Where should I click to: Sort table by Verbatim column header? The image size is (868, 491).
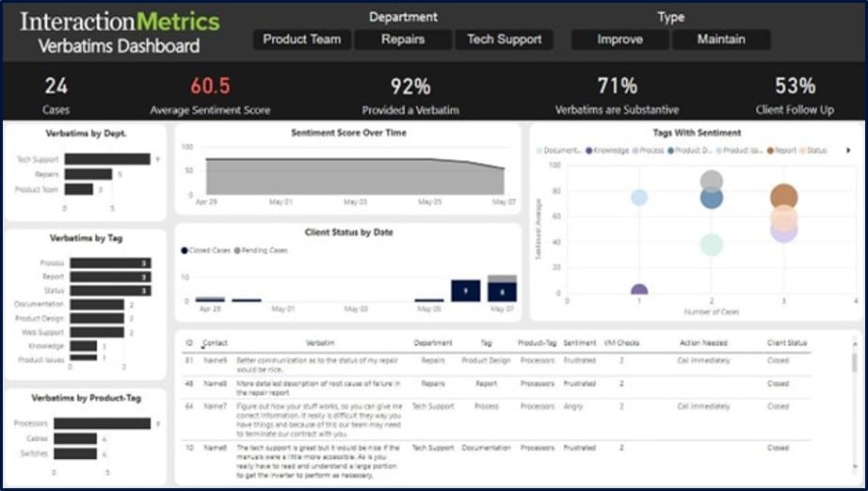319,342
